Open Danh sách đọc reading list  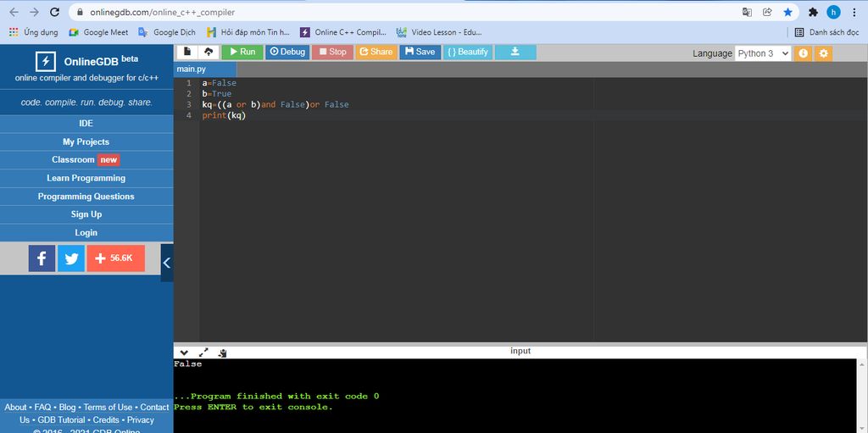(x=826, y=32)
